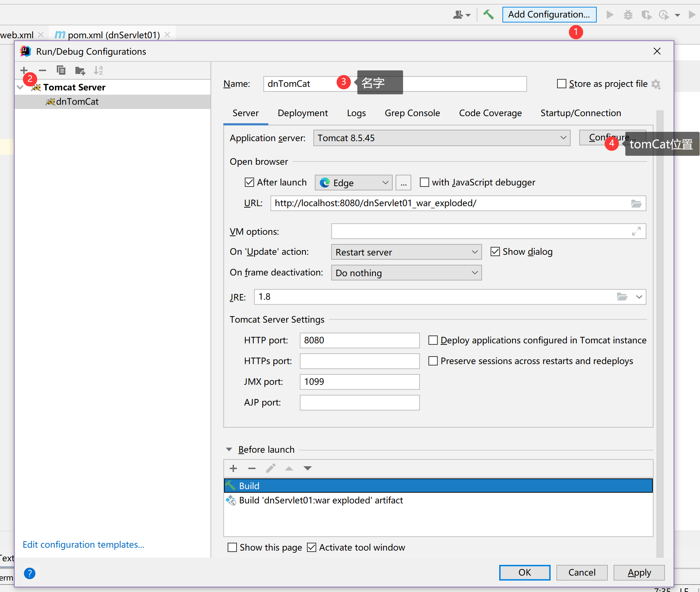
Task: Click the Build hammer icon in toolbar
Action: click(488, 15)
